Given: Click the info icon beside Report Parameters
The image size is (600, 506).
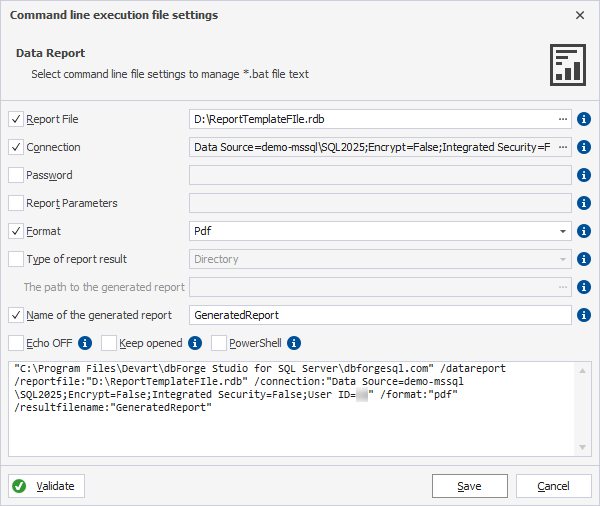Looking at the screenshot, I should click(584, 203).
